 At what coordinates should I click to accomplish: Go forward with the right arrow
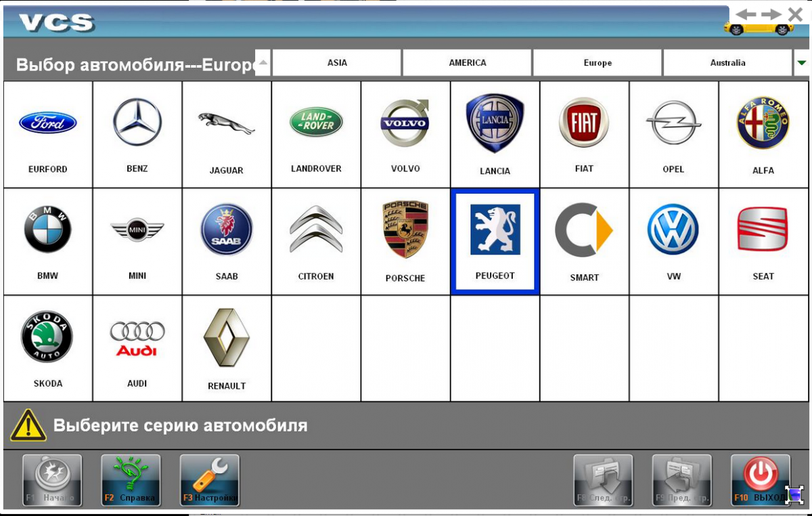(771, 14)
